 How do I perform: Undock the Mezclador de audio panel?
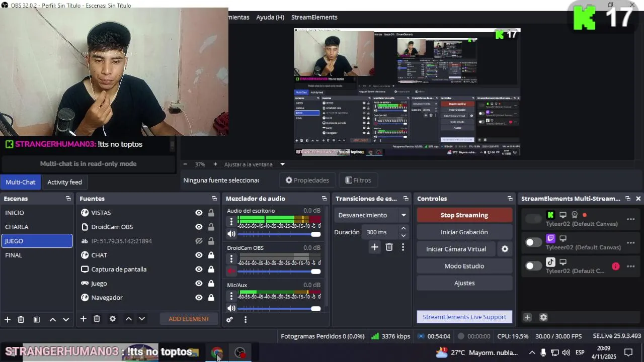(324, 199)
